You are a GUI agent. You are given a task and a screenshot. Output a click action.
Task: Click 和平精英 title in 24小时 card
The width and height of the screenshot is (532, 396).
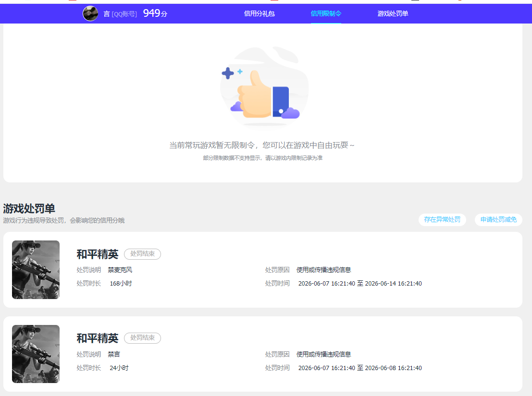(x=98, y=338)
